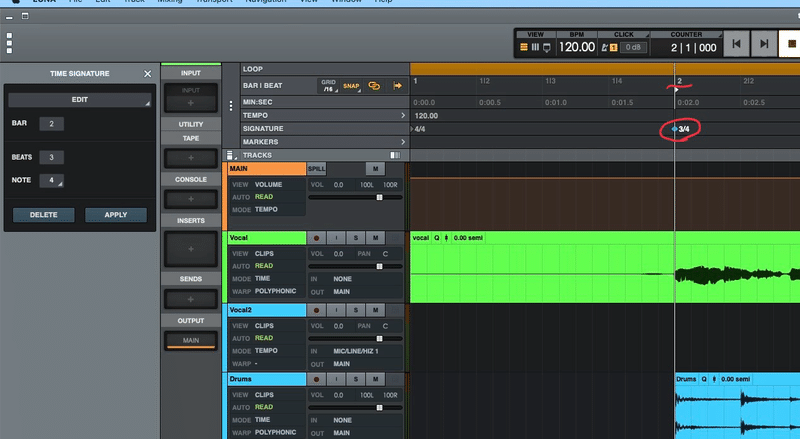Click the SENDS plus slot
The width and height of the screenshot is (800, 439).
(191, 299)
